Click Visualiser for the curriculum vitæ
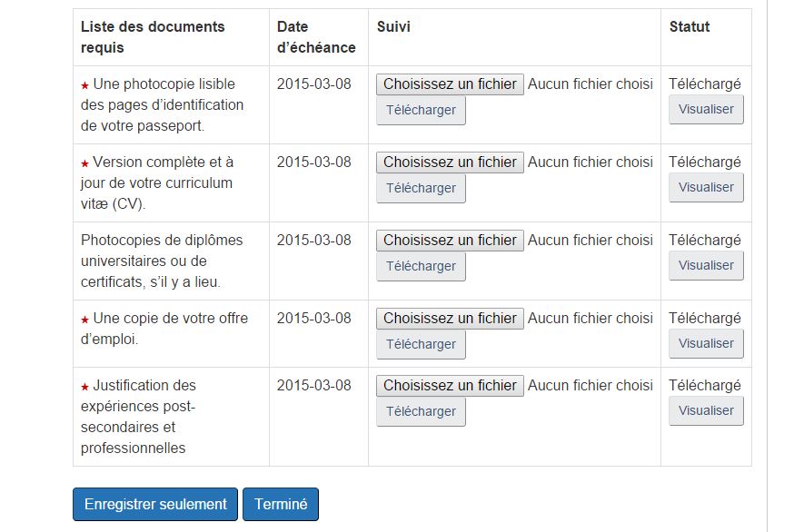The image size is (794, 532). (x=706, y=188)
